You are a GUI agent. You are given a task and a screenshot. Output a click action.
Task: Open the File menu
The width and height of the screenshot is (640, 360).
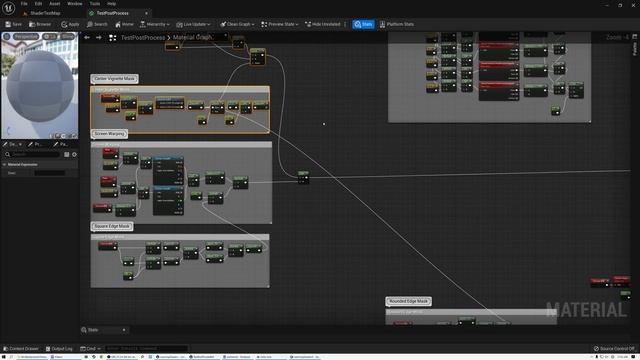pyautogui.click(x=24, y=4)
